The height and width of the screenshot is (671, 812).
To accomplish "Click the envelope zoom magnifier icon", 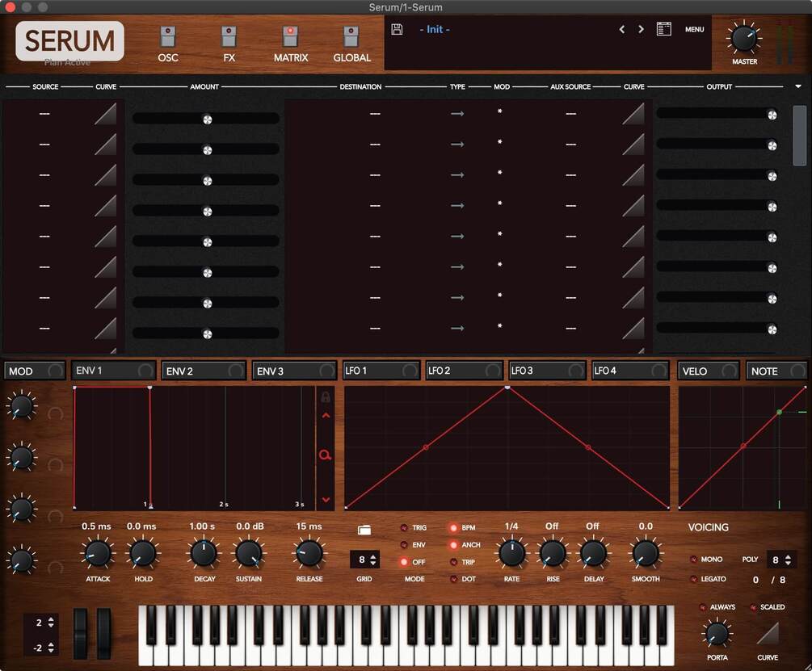I will pyautogui.click(x=326, y=455).
